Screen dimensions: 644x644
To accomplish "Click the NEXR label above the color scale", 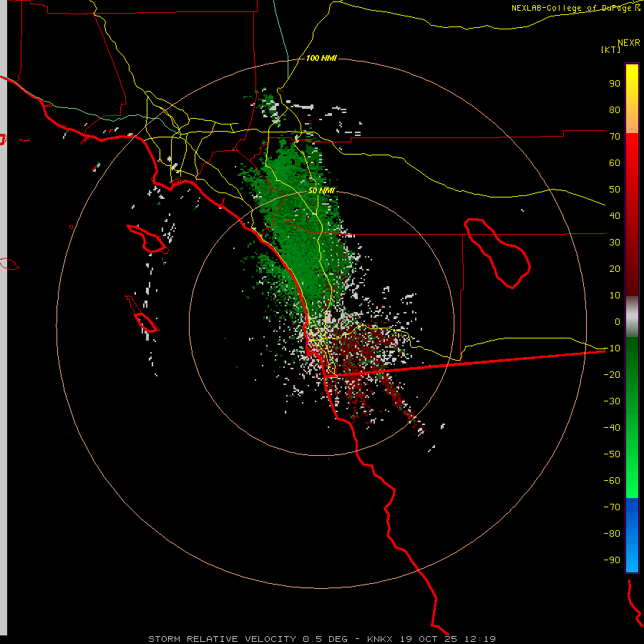I will click(x=628, y=43).
